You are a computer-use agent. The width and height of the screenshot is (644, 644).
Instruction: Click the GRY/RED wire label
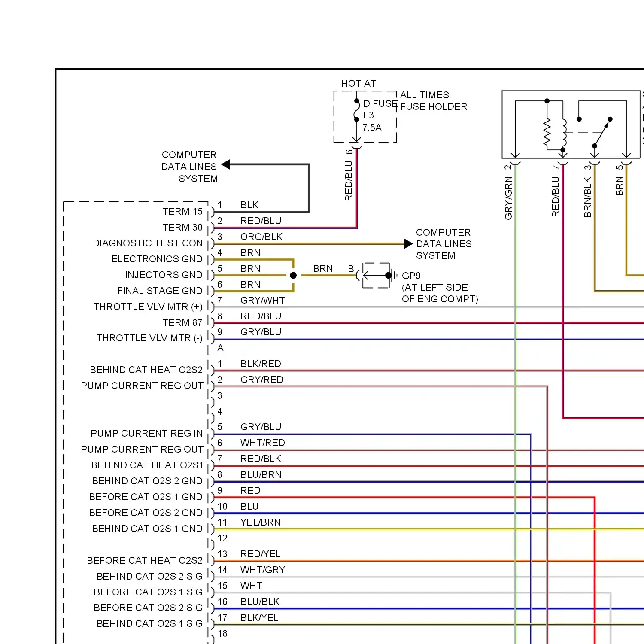[262, 380]
